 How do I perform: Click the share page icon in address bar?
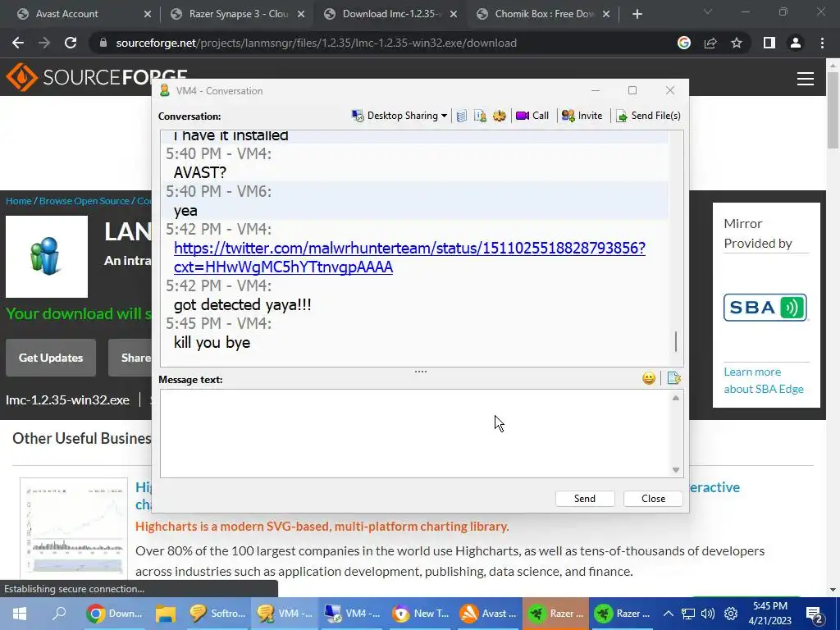coord(710,43)
